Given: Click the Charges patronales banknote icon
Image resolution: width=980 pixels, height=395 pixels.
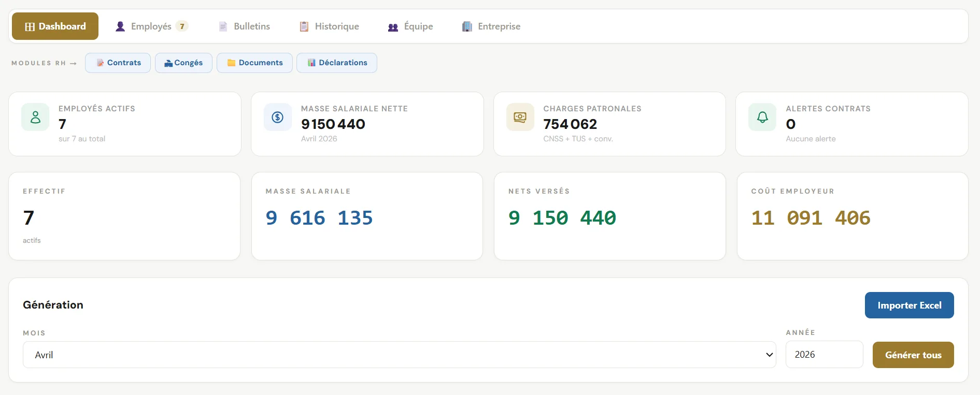Looking at the screenshot, I should point(520,117).
